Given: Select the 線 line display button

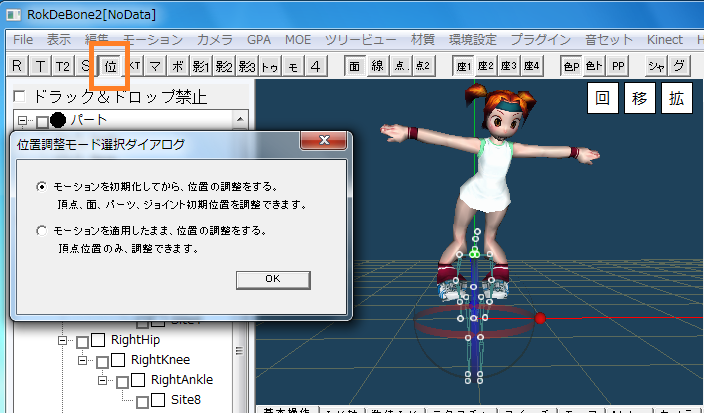Looking at the screenshot, I should (x=377, y=66).
